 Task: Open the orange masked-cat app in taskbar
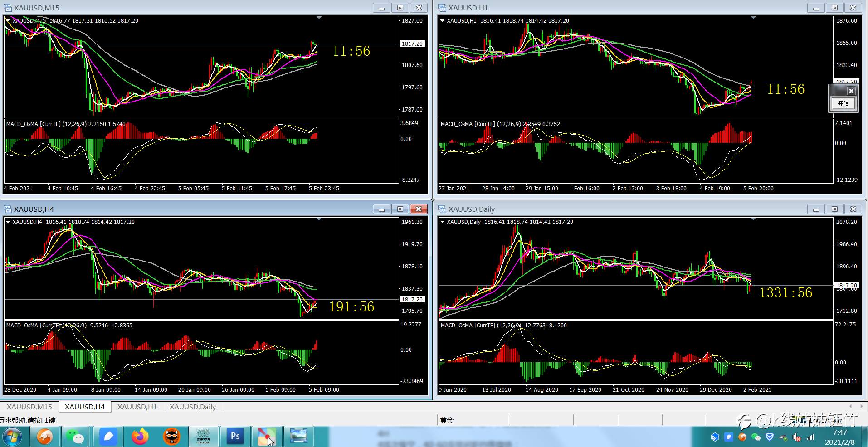[x=172, y=437]
